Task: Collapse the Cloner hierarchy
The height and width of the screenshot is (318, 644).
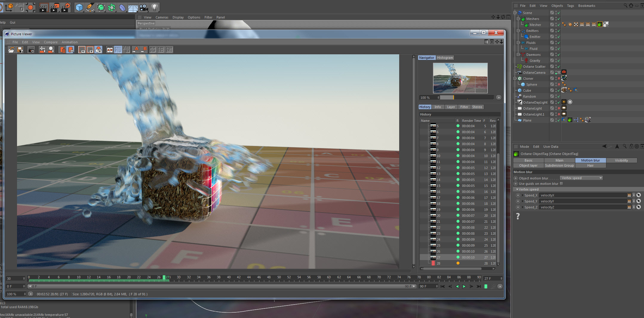Action: click(x=515, y=79)
